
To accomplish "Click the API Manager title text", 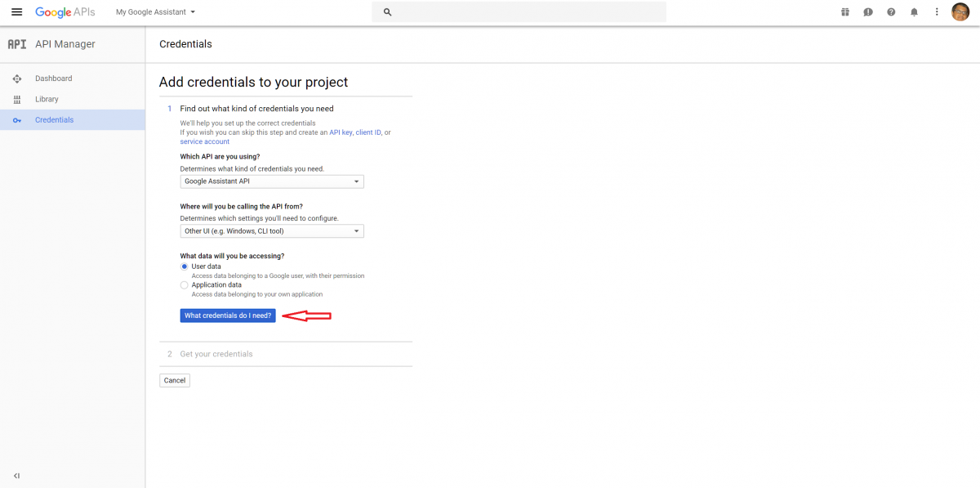I will click(x=65, y=44).
